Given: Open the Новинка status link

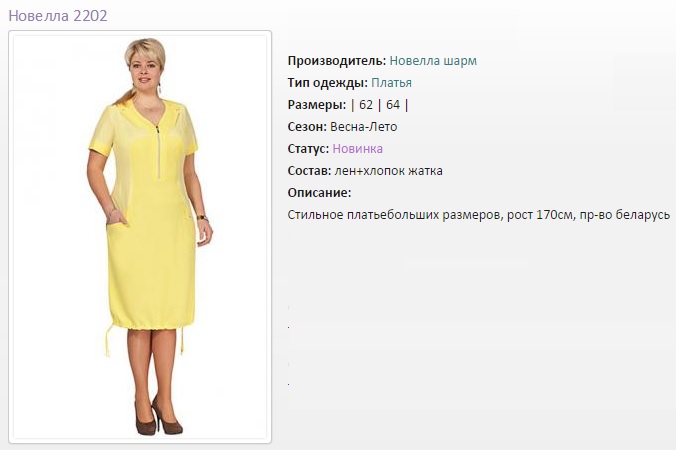Looking at the screenshot, I should click(357, 149).
